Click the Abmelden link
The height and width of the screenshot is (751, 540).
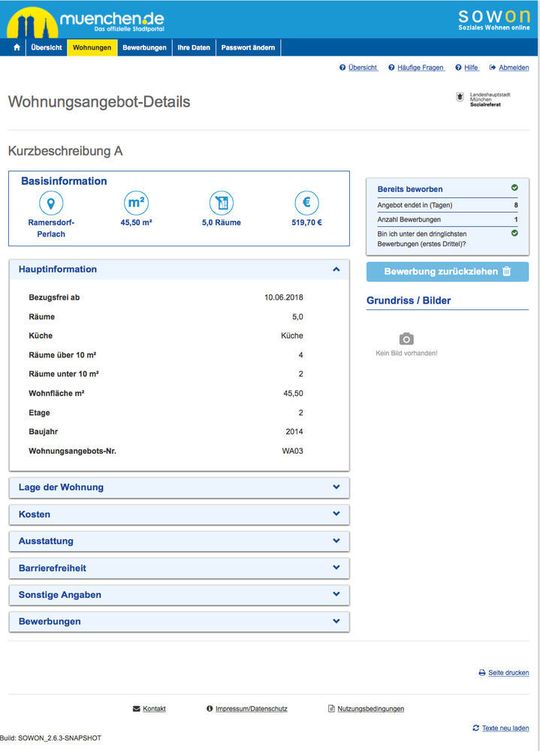514,68
